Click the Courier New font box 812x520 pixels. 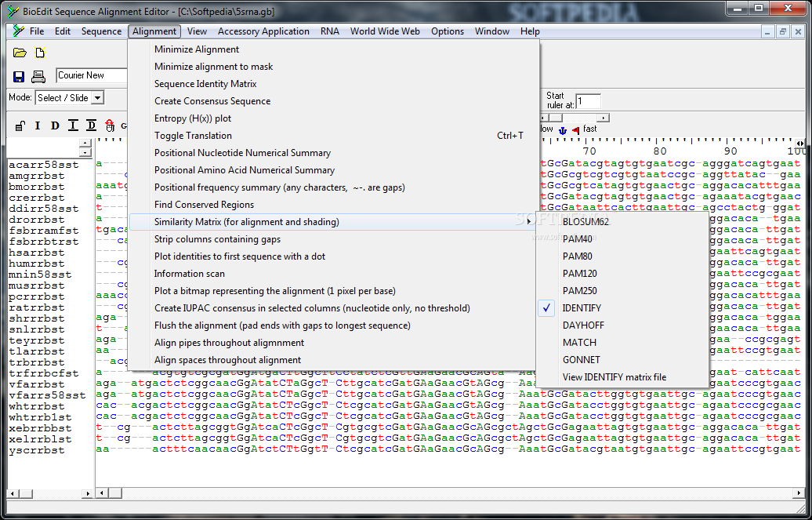point(91,75)
